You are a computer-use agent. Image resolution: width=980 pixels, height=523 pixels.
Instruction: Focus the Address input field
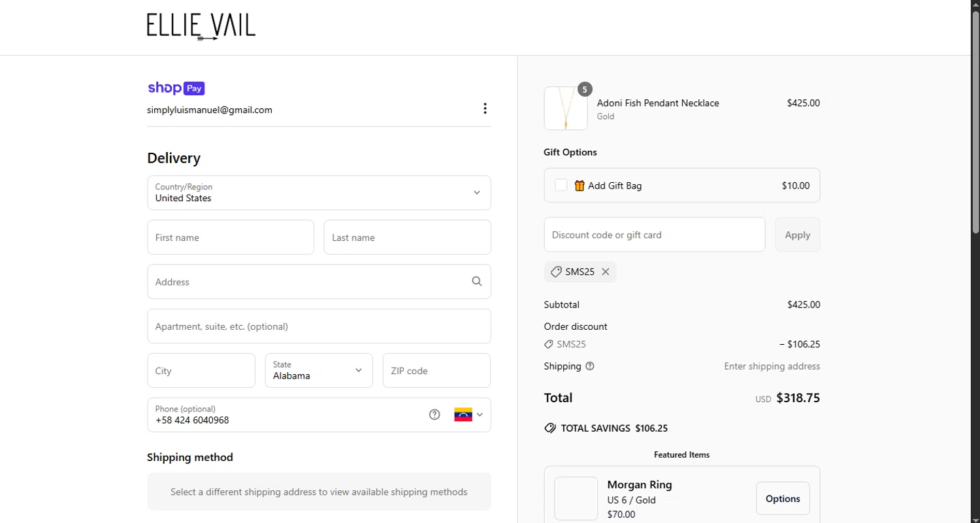(319, 281)
